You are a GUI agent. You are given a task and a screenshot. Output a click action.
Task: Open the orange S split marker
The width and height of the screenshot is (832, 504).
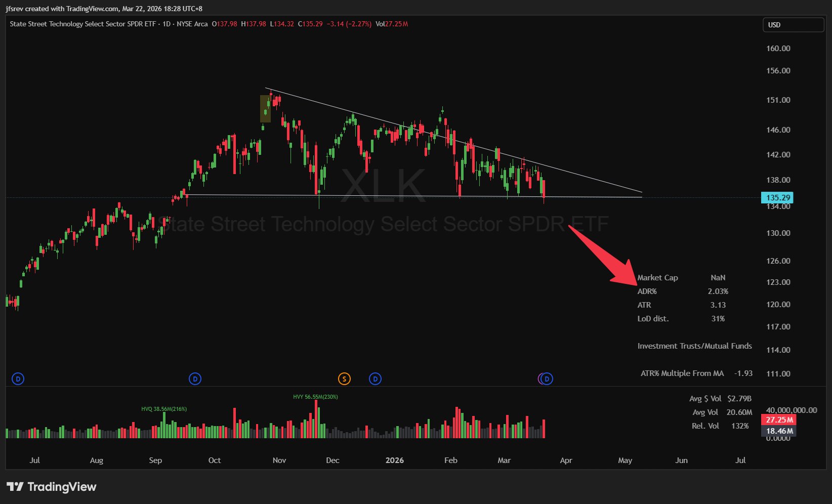pyautogui.click(x=344, y=379)
